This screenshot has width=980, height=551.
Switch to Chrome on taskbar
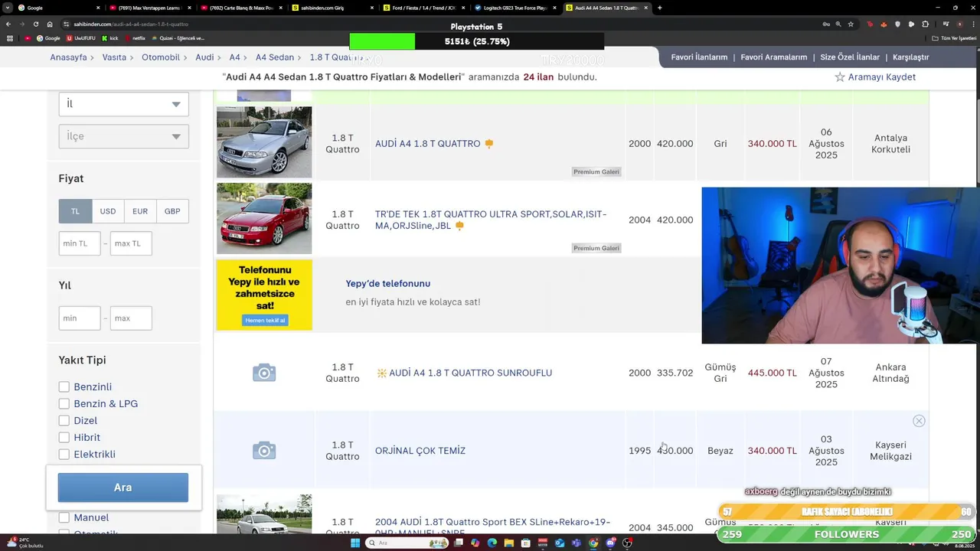[x=593, y=543]
